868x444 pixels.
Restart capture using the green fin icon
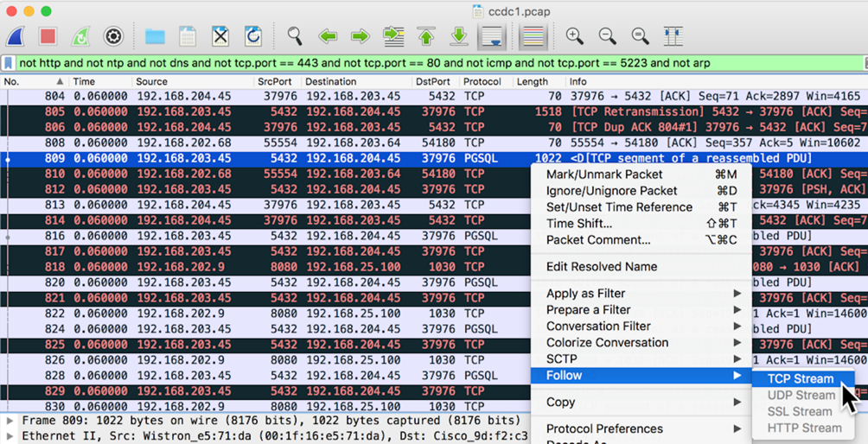(80, 36)
